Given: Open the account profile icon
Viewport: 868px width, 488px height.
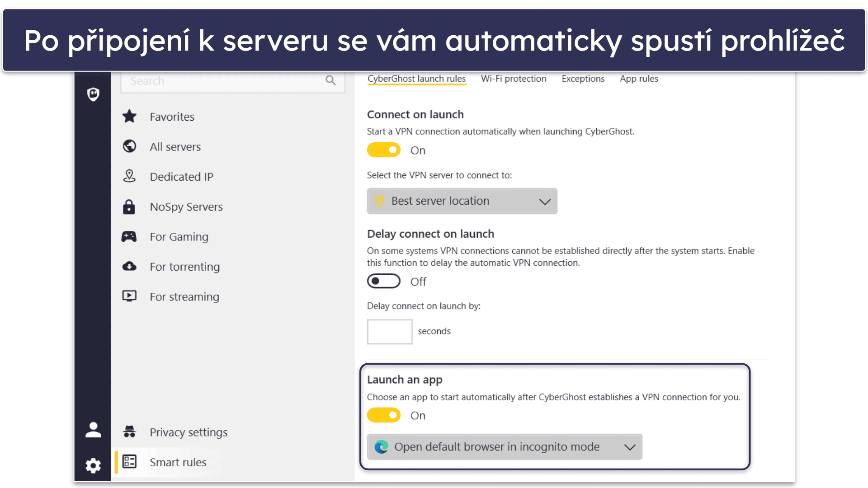Looking at the screenshot, I should (93, 430).
